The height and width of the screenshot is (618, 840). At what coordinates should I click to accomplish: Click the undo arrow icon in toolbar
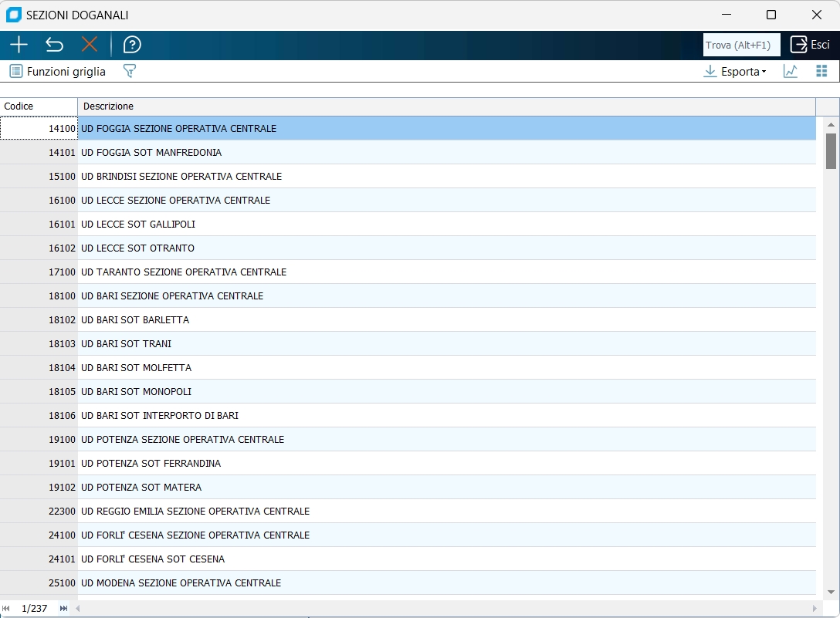point(54,45)
